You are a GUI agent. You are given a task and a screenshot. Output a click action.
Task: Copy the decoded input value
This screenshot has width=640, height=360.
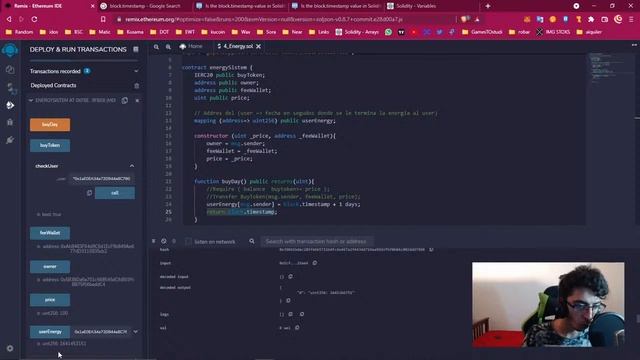coord(290,277)
